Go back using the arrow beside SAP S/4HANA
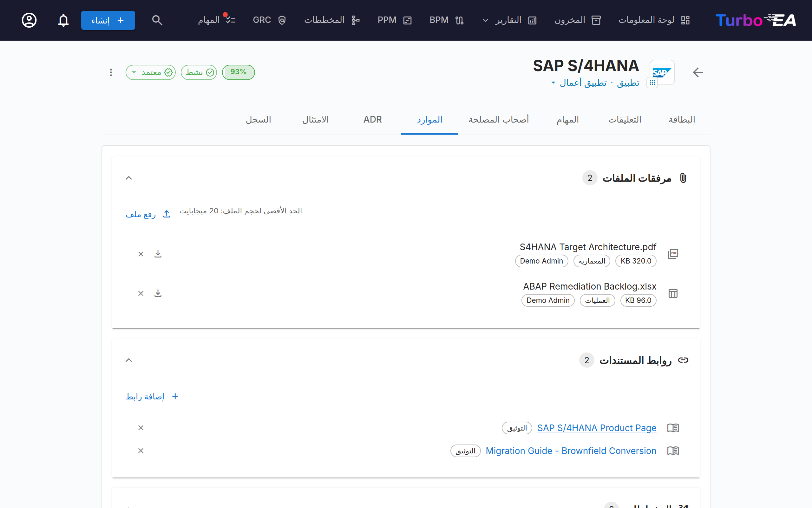 [697, 72]
